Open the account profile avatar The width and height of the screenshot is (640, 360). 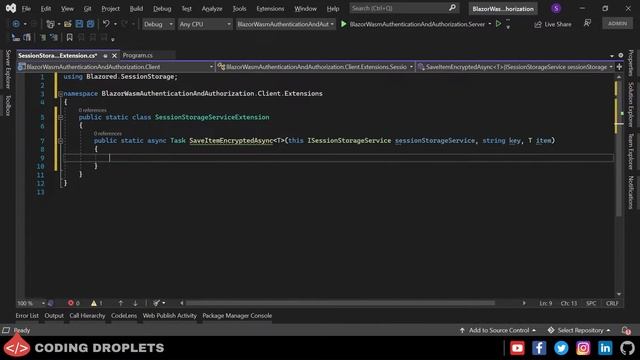click(x=556, y=9)
